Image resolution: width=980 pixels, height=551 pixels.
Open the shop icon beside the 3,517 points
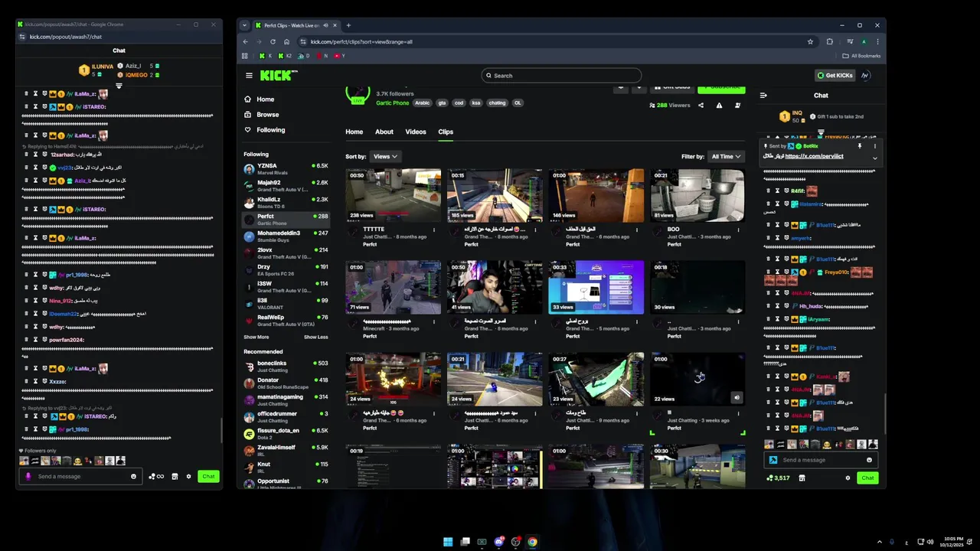(x=802, y=478)
